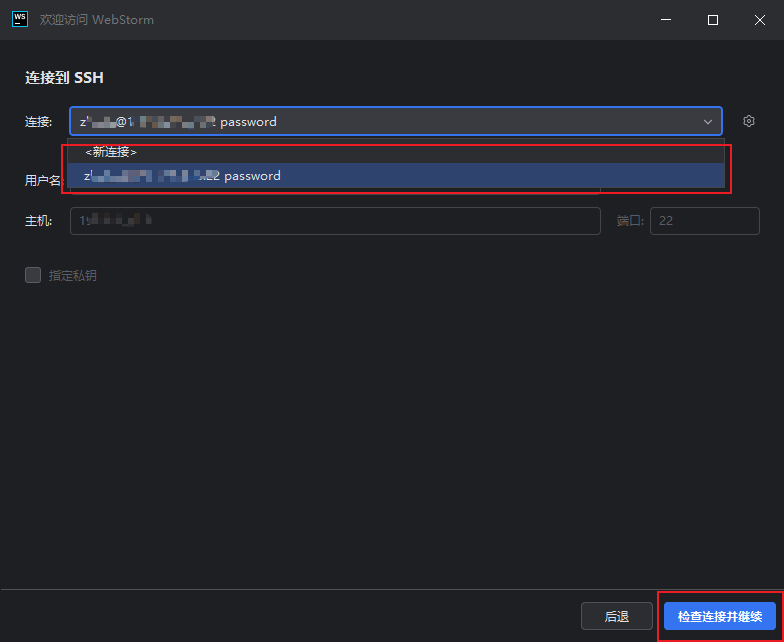
Task: Minimize the WebStorm welcome window
Action: (666, 20)
